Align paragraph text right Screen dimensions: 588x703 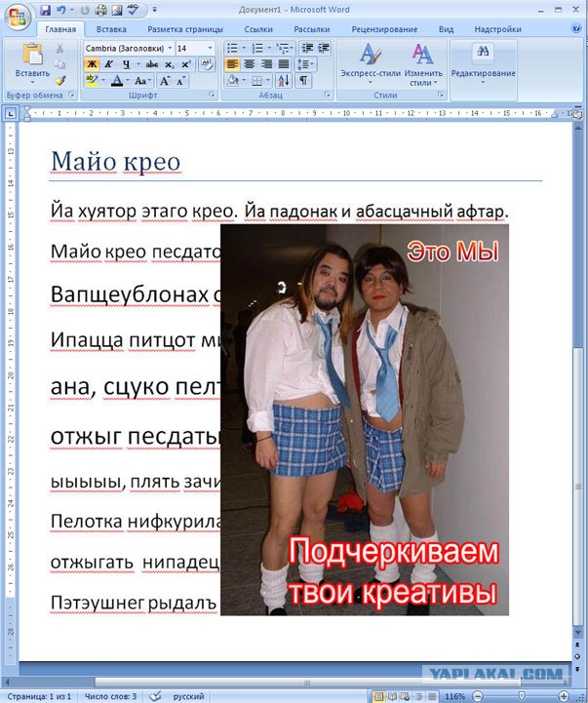click(x=266, y=64)
